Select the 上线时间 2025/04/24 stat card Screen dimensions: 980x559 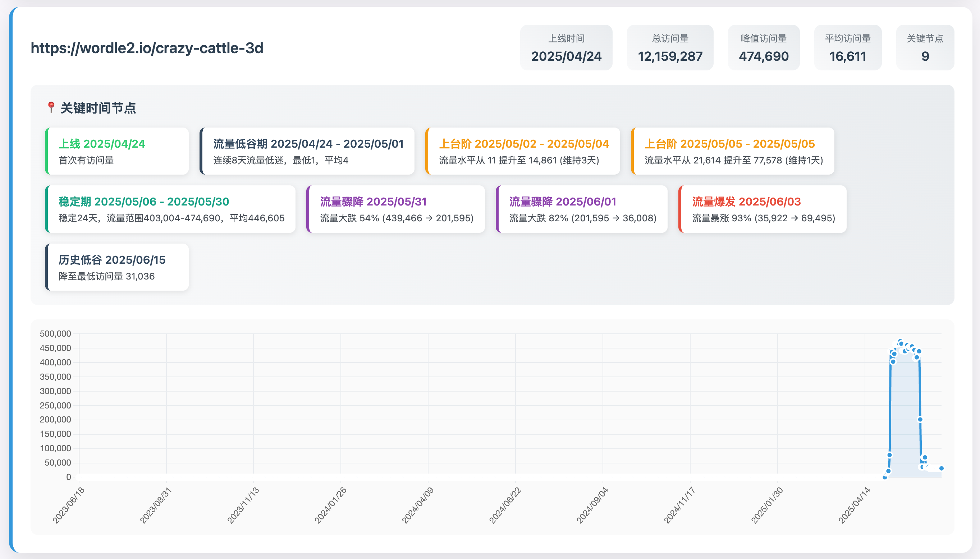pyautogui.click(x=566, y=48)
